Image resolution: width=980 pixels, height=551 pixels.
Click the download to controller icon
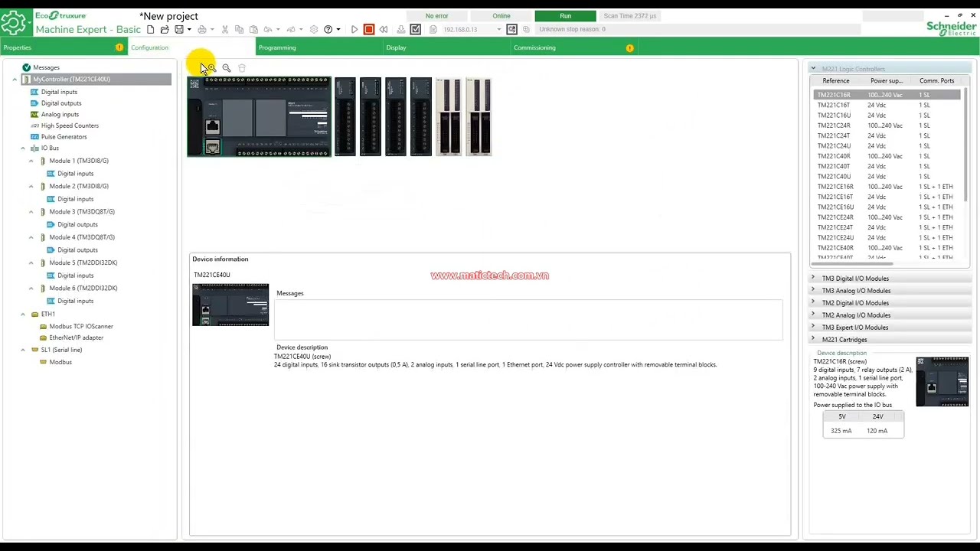[x=400, y=29]
